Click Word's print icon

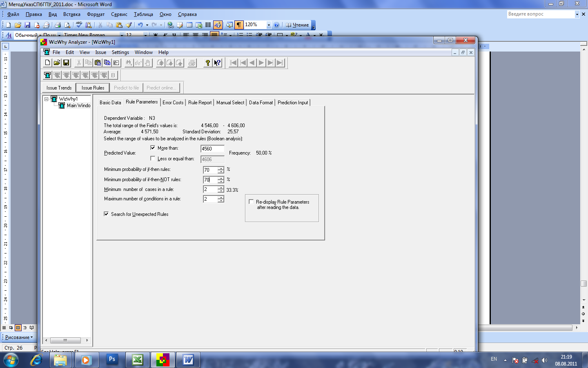coord(58,25)
